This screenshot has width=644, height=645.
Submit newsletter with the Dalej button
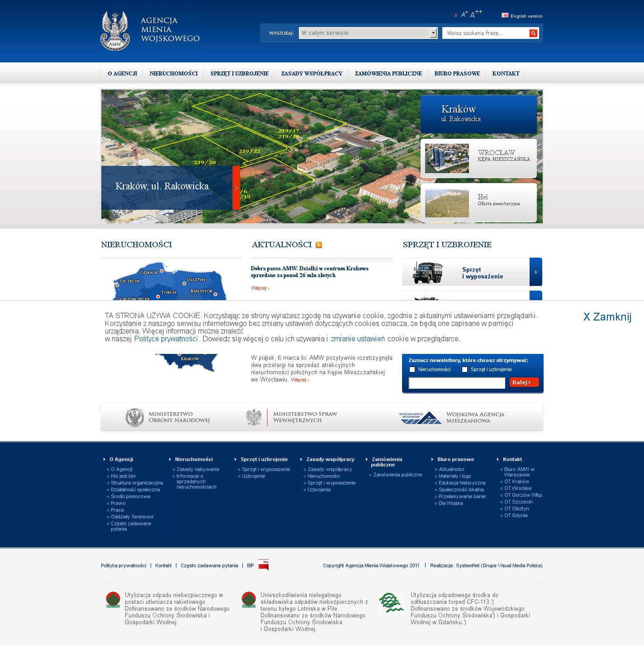point(524,382)
